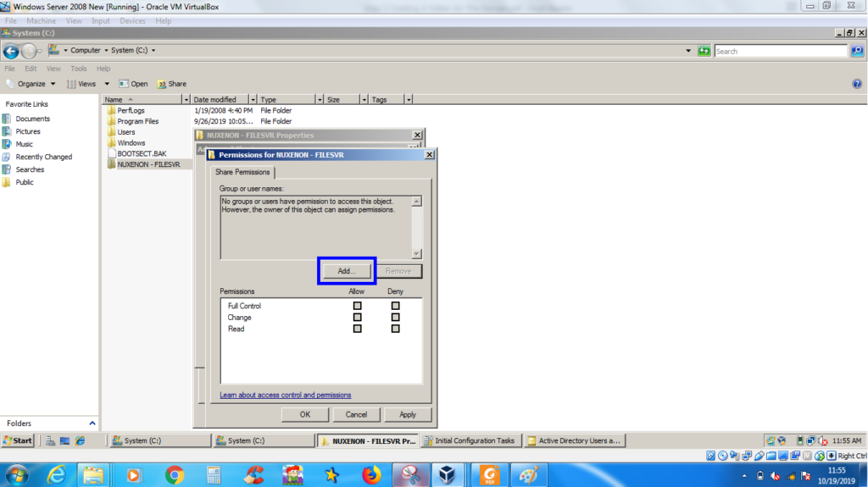
Task: Click the Explorer Forward navigation arrow
Action: click(x=28, y=52)
